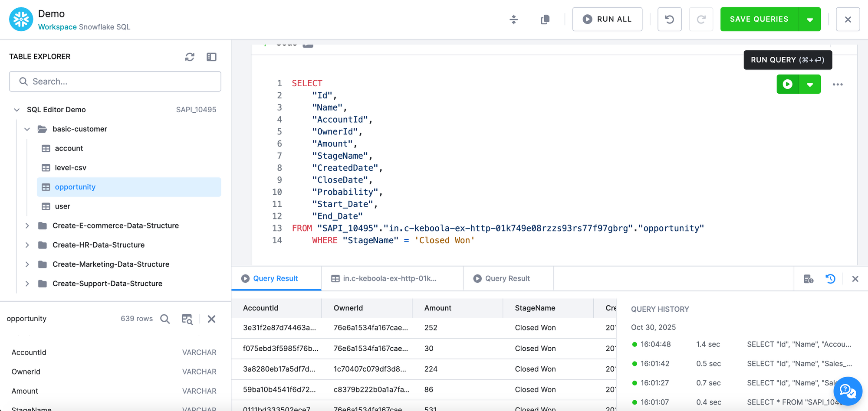868x411 pixels.
Task: Click the RUN ALL button
Action: coord(607,19)
